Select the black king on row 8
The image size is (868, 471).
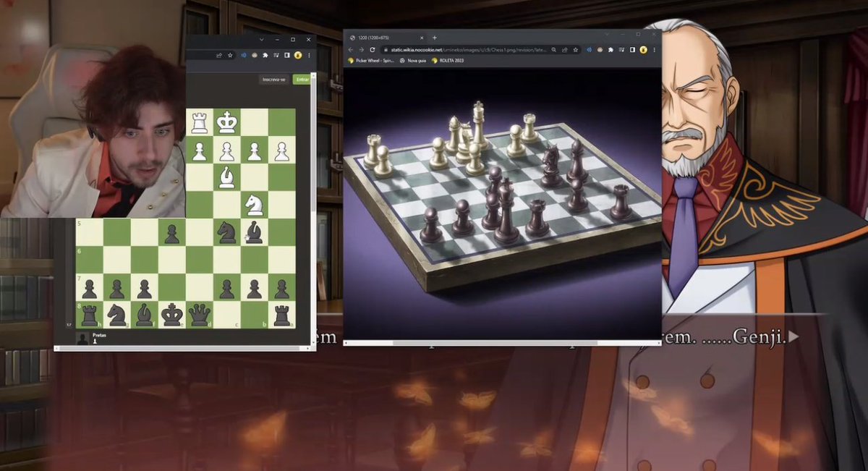coord(172,315)
